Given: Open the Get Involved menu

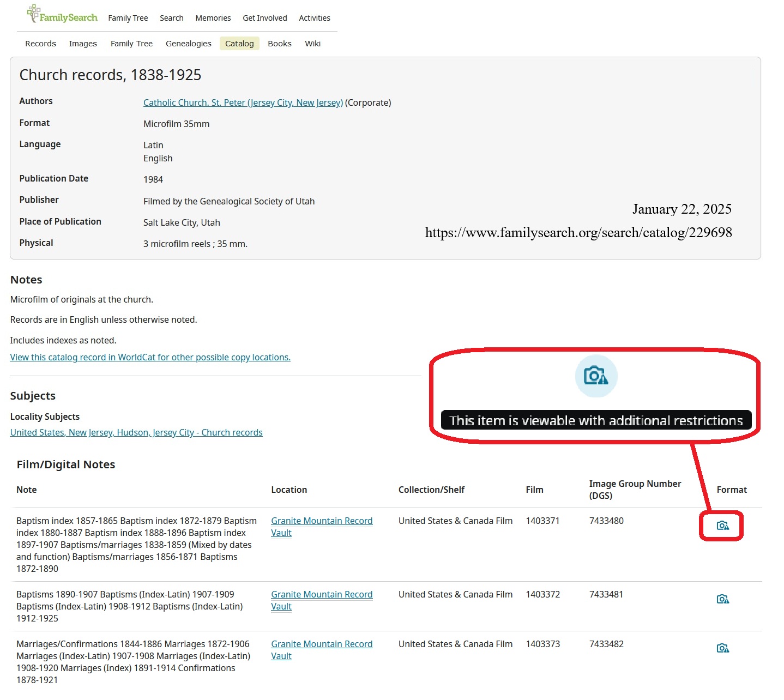Looking at the screenshot, I should 265,18.
